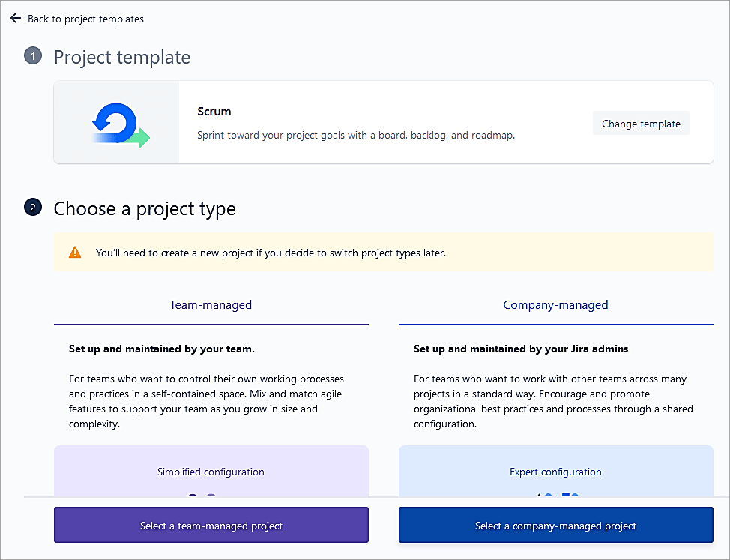730x560 pixels.
Task: Click 'Set up and maintained by your Jira admins' text
Action: tap(521, 349)
